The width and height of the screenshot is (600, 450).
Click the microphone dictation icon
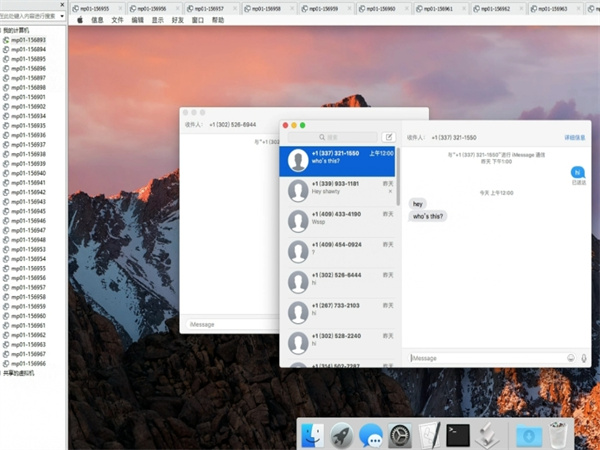coord(583,357)
